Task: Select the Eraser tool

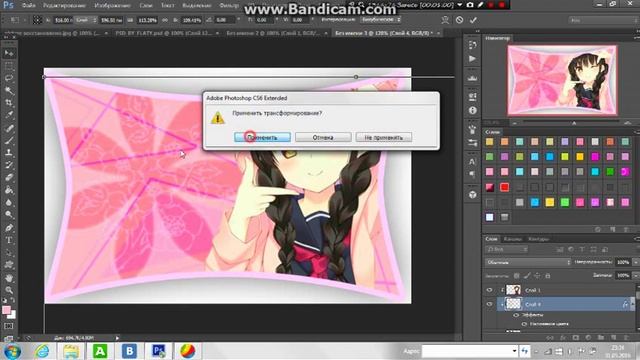Action: (9, 177)
